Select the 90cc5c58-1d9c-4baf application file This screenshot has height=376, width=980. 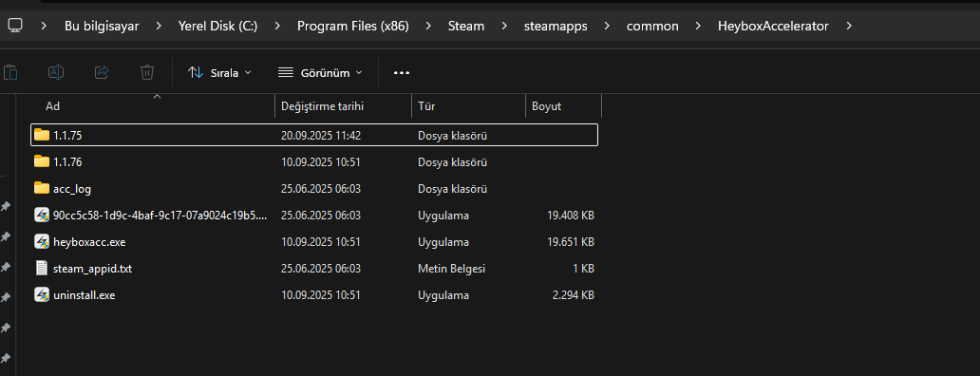click(314, 216)
